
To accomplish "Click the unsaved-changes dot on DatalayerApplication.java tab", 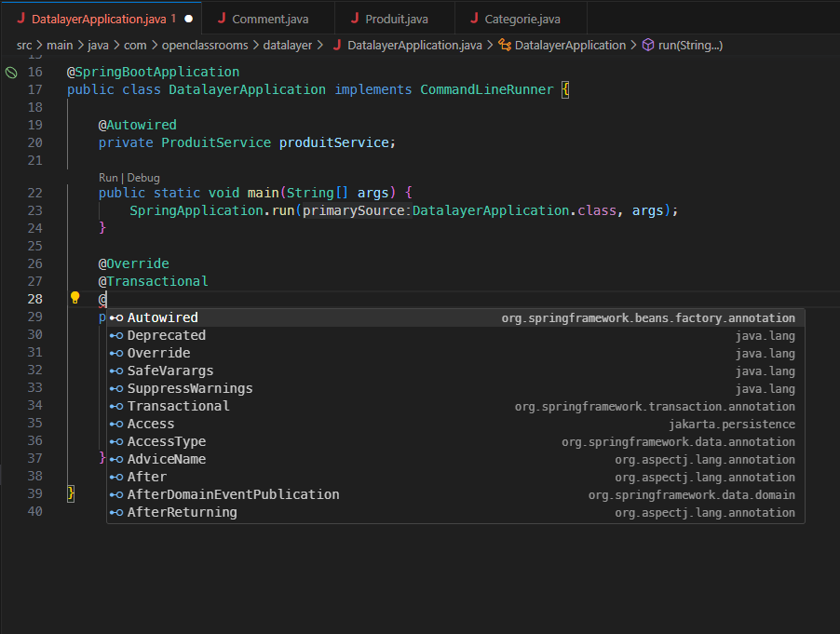I will click(x=187, y=17).
